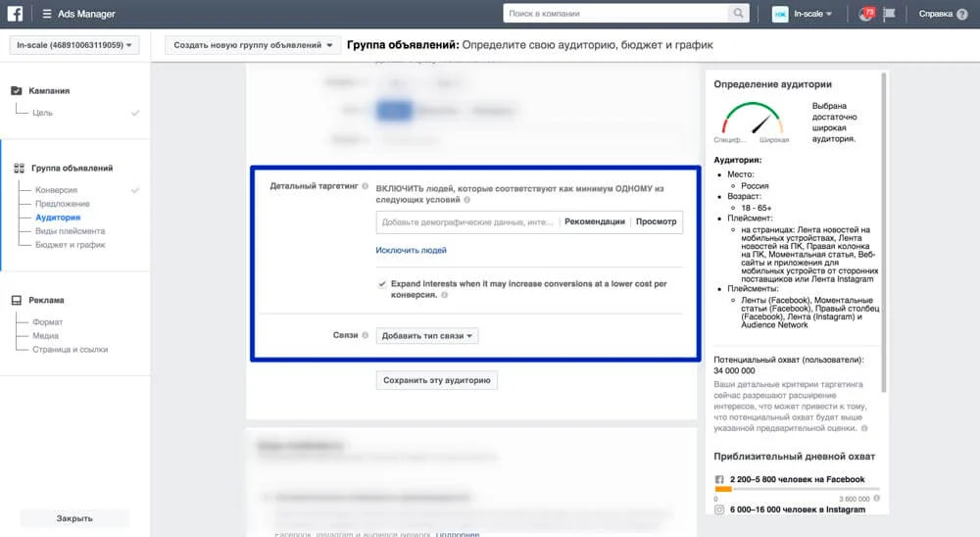Open the Ads Manager hamburger menu

click(47, 14)
